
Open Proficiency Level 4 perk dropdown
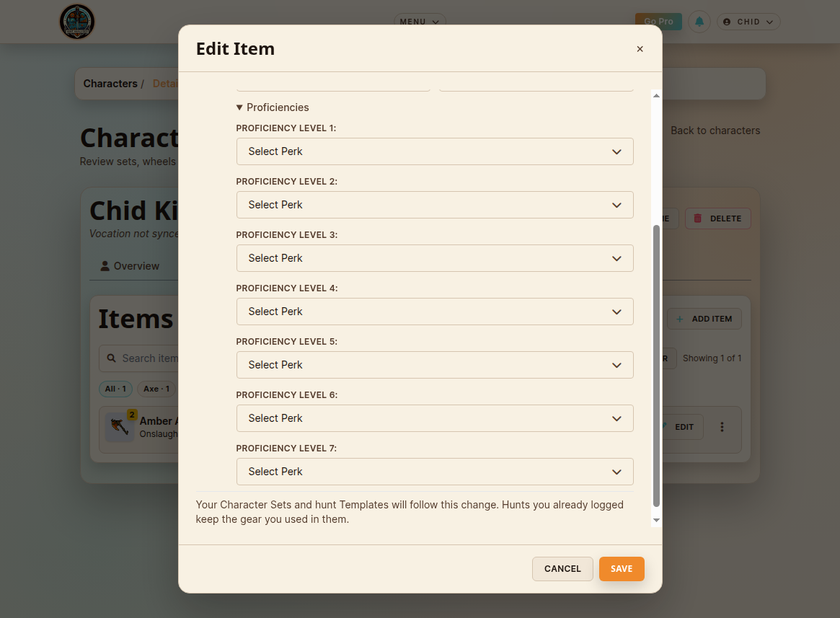435,312
